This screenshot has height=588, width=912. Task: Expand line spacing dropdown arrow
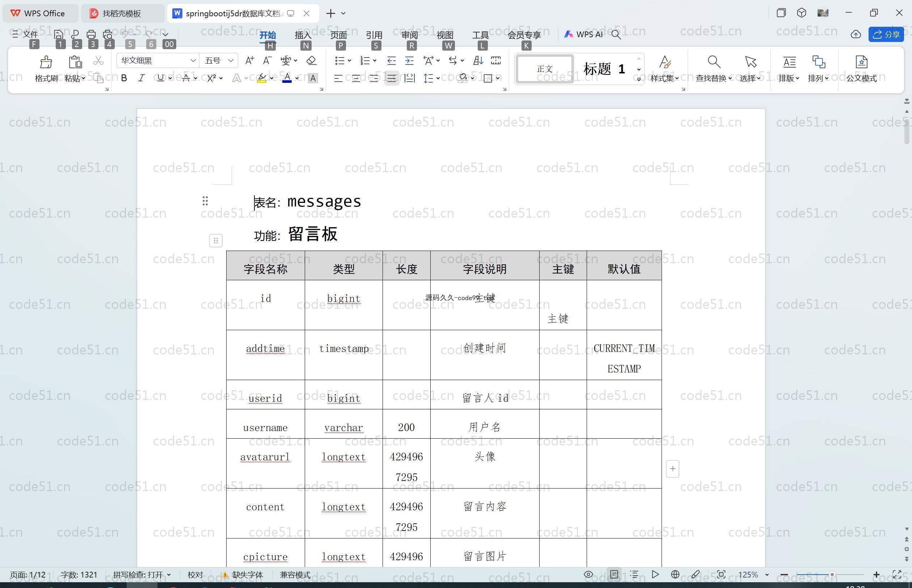pyautogui.click(x=438, y=78)
